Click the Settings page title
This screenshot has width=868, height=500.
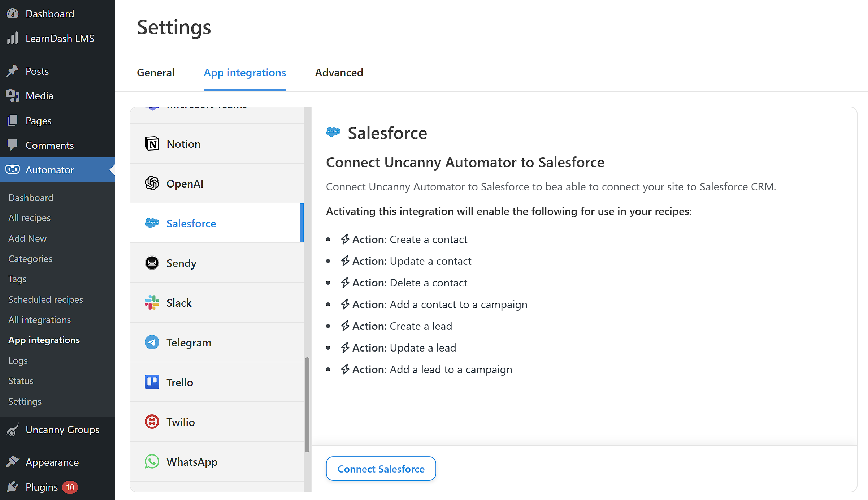[174, 27]
